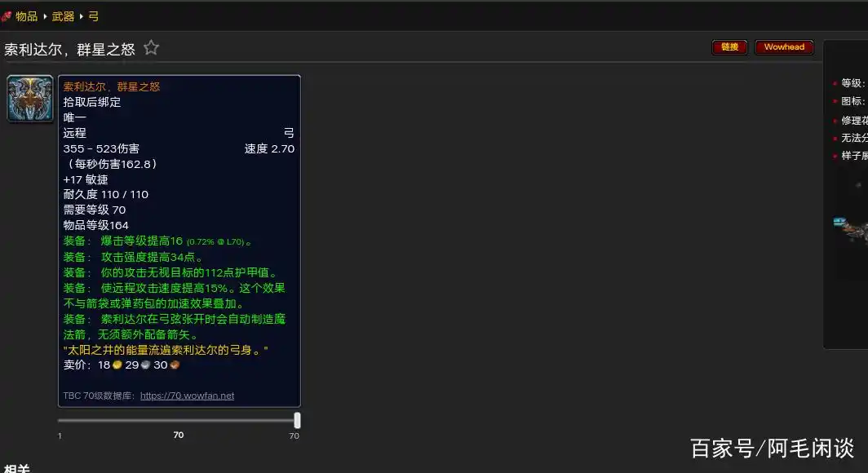Click the 拾取后绑定 line
Image resolution: width=868 pixels, height=473 pixels.
pos(92,102)
